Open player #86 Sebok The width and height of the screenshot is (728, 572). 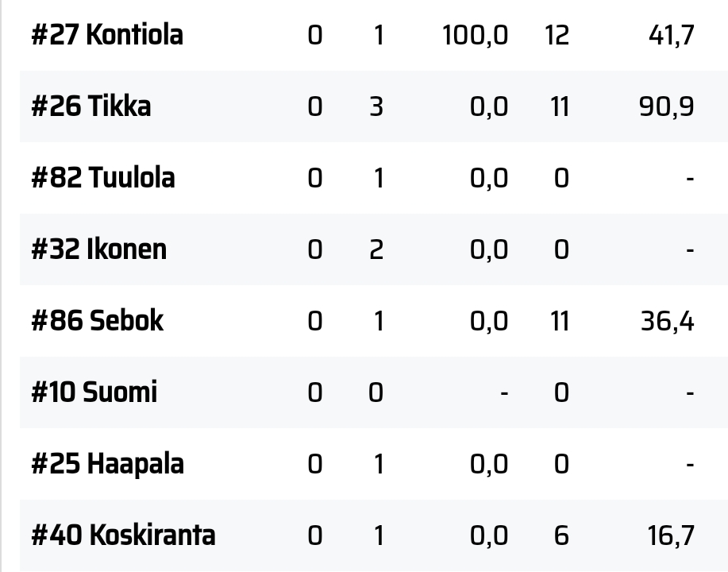(x=97, y=321)
